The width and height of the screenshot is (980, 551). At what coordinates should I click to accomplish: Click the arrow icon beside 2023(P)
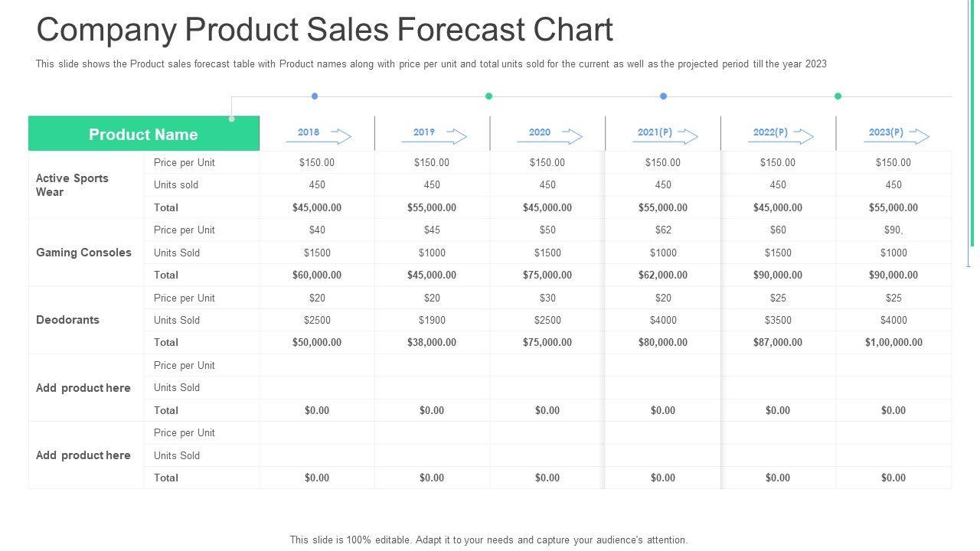[x=917, y=135]
